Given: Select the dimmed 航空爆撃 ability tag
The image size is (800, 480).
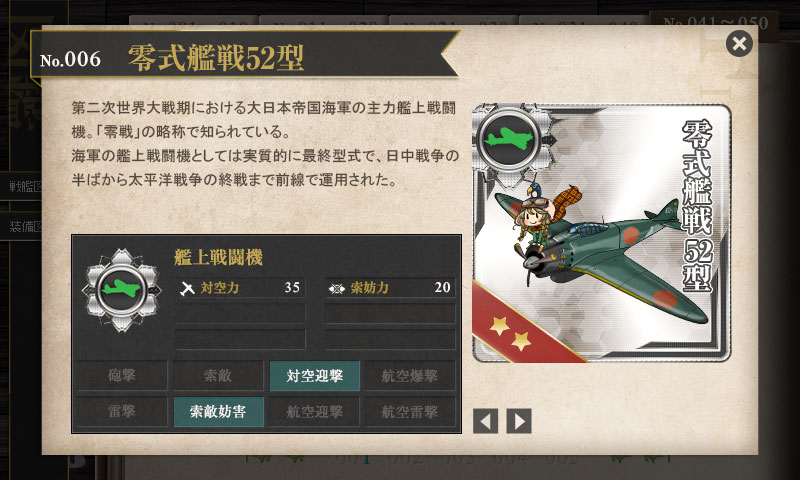Looking at the screenshot, I should [410, 376].
